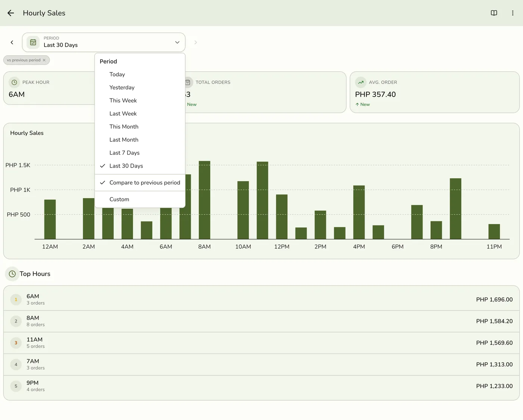The width and height of the screenshot is (523, 420).
Task: Select the checked Last 30 Days option
Action: tap(140, 166)
